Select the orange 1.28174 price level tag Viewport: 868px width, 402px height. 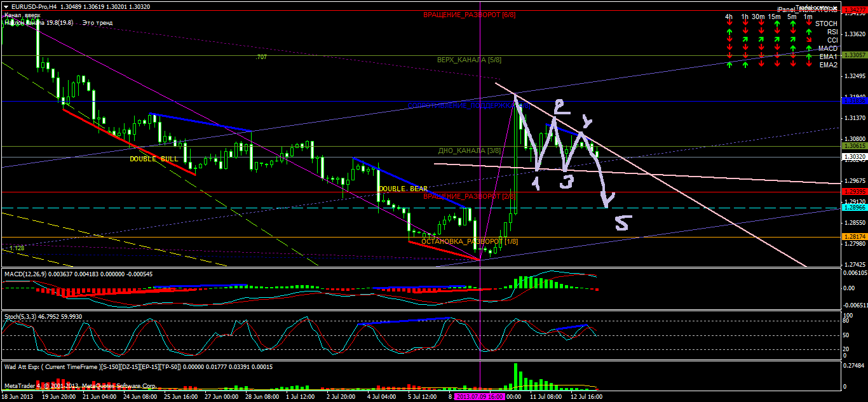[855, 237]
